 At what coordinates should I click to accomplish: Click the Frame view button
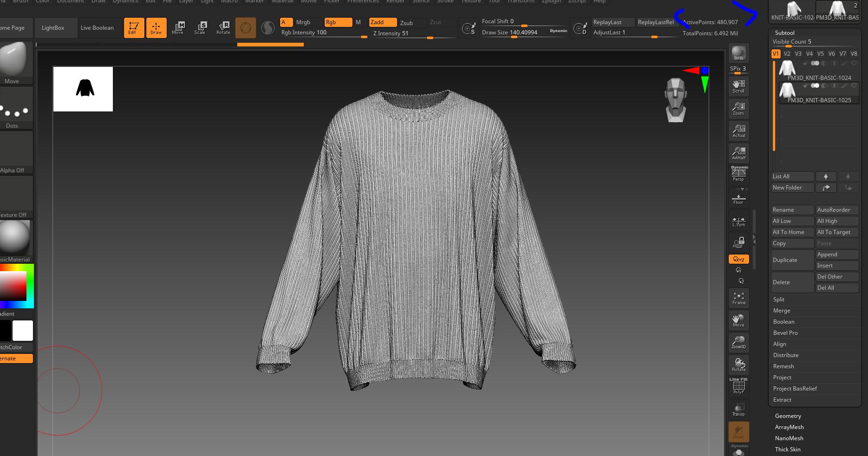[738, 298]
